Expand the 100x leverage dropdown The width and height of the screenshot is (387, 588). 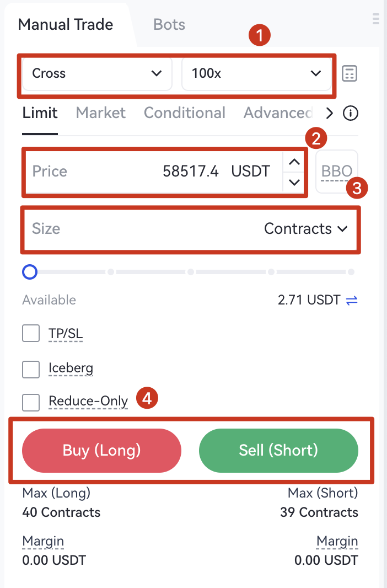pos(256,73)
